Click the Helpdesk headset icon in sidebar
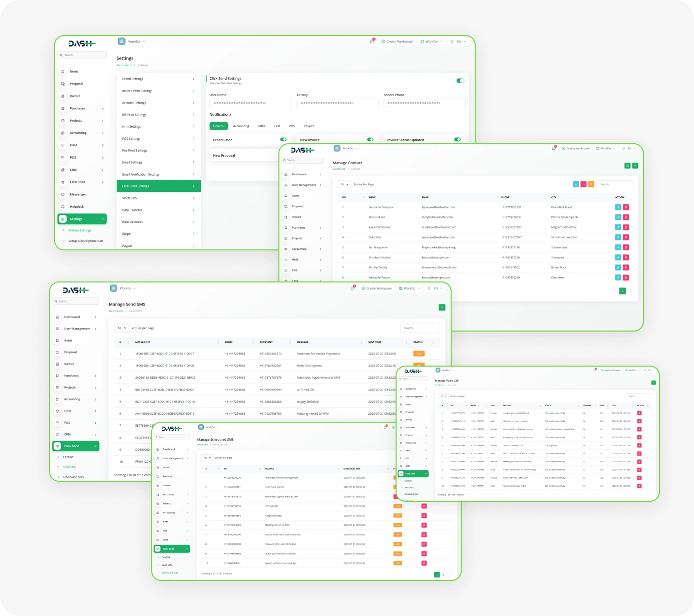 pyautogui.click(x=63, y=207)
